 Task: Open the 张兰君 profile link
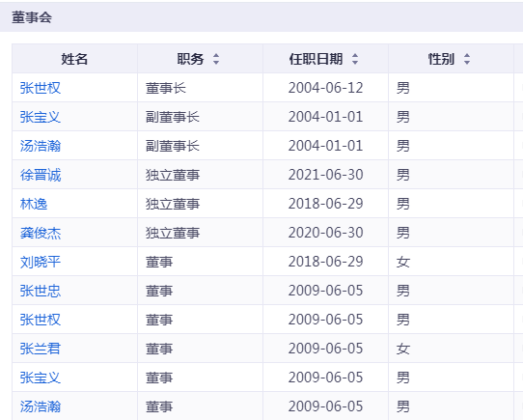point(41,349)
